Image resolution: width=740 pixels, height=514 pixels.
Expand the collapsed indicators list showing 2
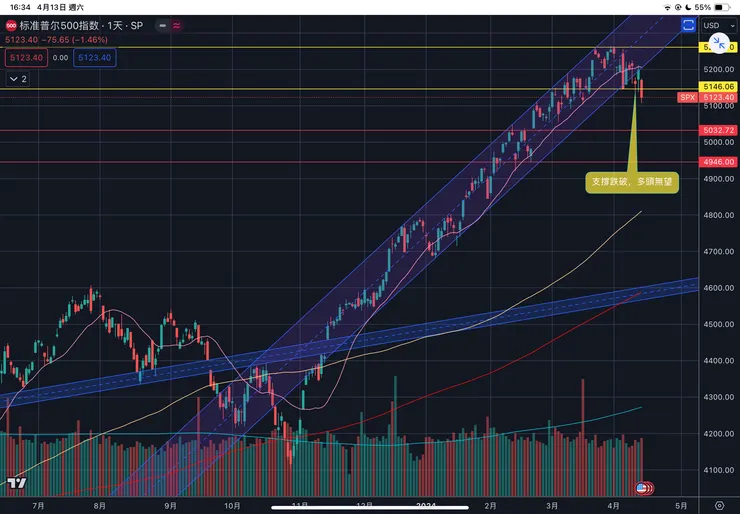click(18, 79)
